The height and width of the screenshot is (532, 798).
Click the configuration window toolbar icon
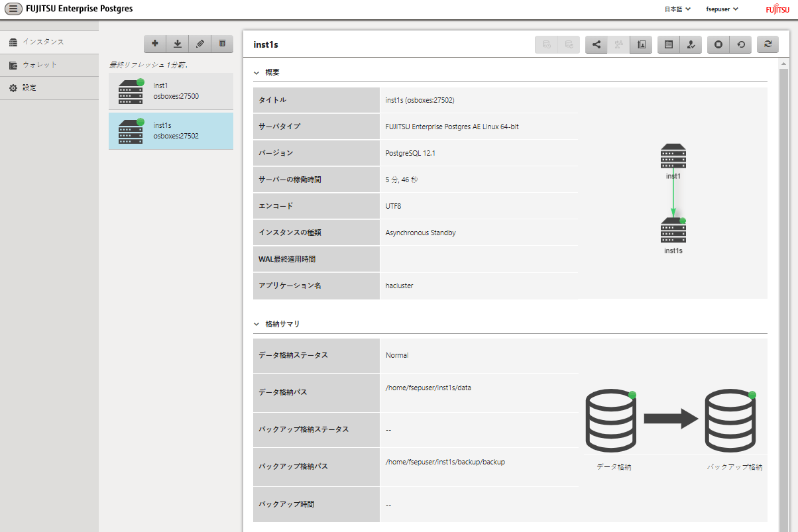[x=669, y=44]
